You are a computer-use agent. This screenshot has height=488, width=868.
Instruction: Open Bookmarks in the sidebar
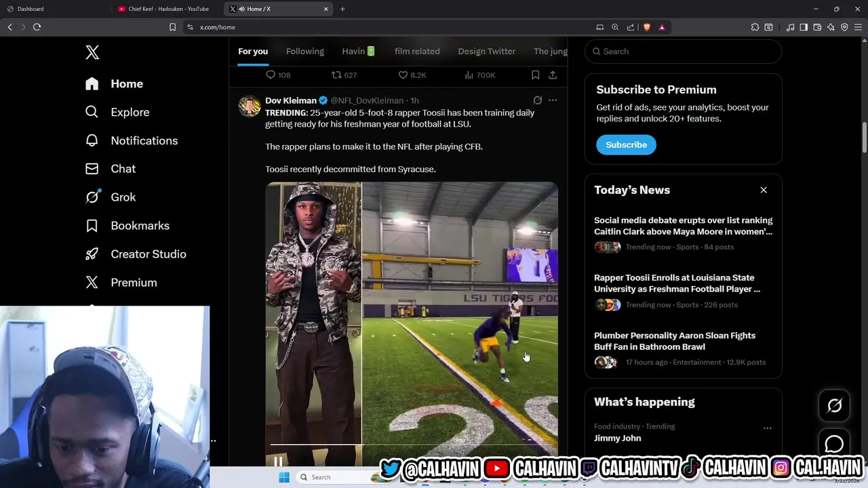tap(127, 226)
